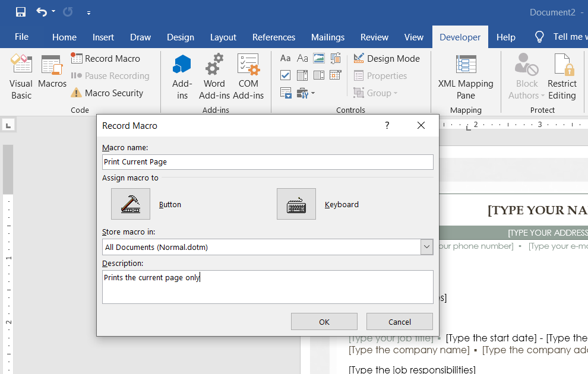
Task: Open the References tab
Action: click(x=274, y=37)
